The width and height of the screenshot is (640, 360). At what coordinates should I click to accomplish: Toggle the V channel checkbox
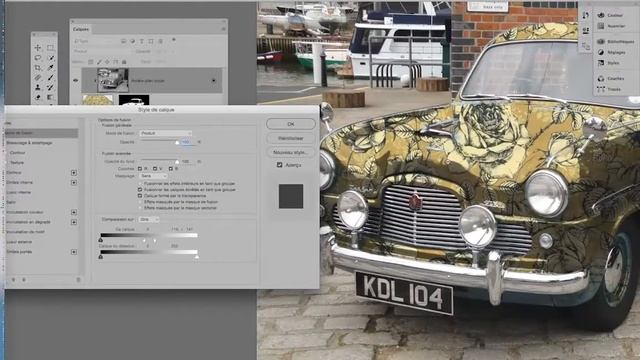tap(155, 169)
